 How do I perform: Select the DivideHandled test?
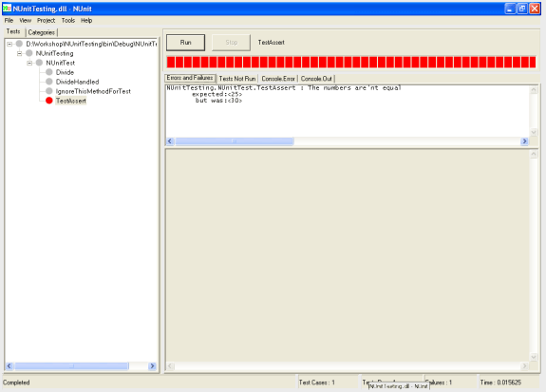(x=77, y=82)
